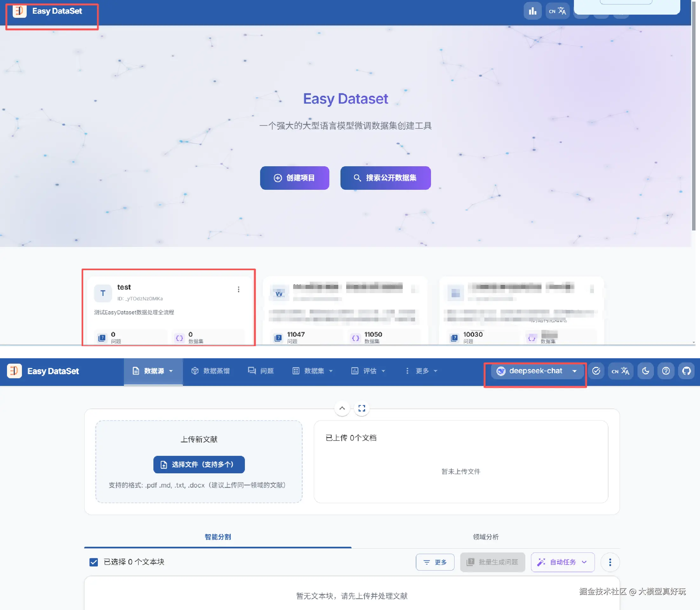700x610 pixels.
Task: Switch language with CN translate icon
Action: (x=620, y=371)
